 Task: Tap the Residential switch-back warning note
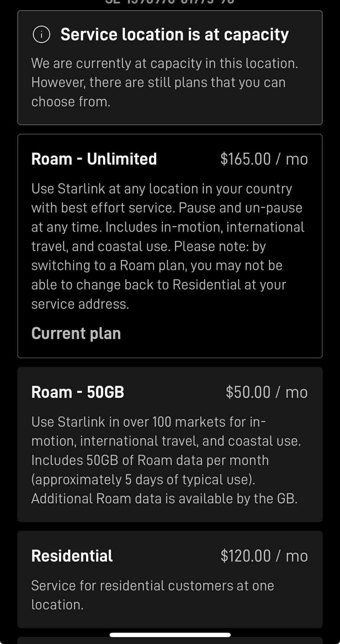[159, 275]
